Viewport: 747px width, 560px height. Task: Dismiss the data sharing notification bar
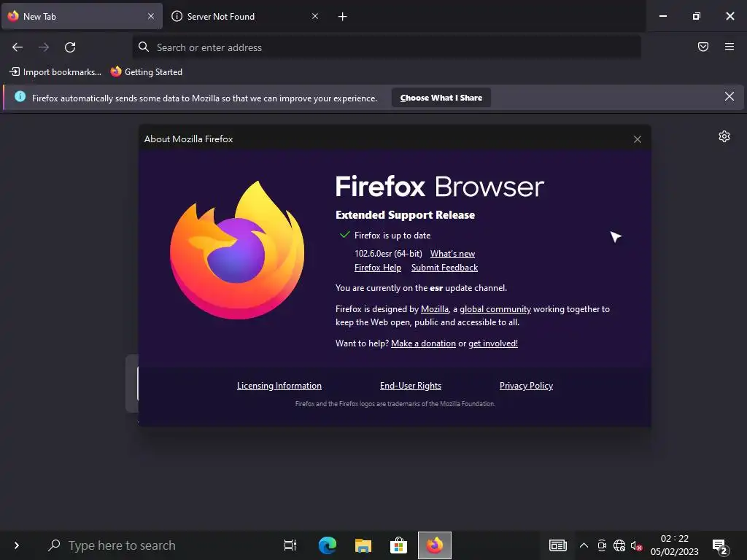pyautogui.click(x=729, y=97)
